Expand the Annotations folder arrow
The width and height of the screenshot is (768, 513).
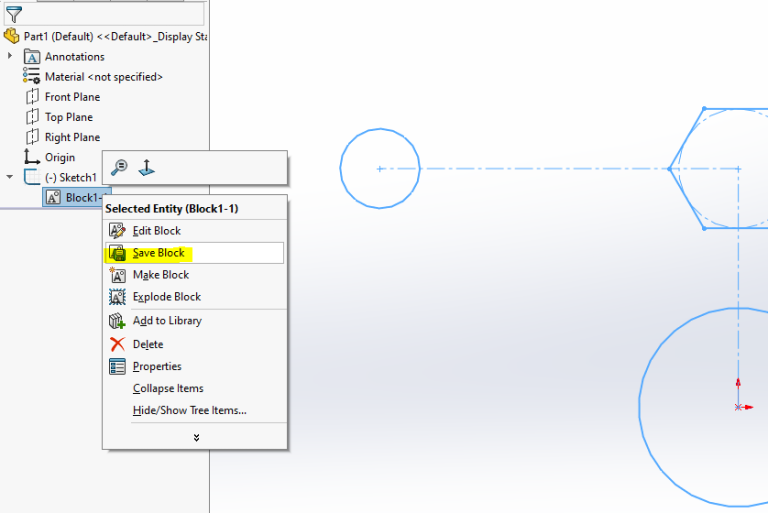coord(10,56)
